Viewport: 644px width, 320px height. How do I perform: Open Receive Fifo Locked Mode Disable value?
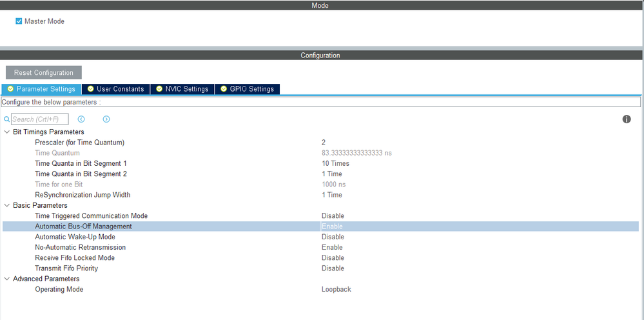333,257
